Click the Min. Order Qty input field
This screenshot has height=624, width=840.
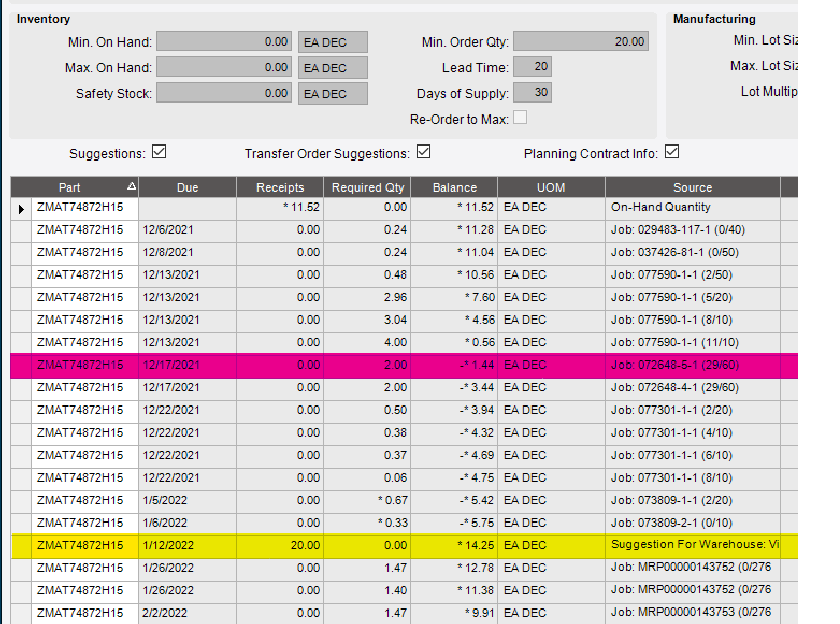pyautogui.click(x=580, y=41)
